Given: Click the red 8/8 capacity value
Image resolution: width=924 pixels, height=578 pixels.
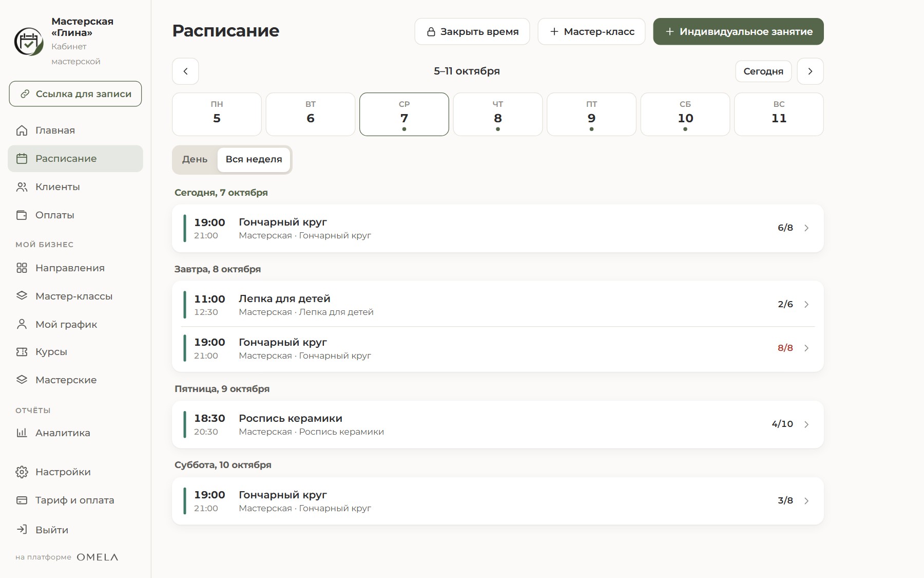Looking at the screenshot, I should coord(785,348).
